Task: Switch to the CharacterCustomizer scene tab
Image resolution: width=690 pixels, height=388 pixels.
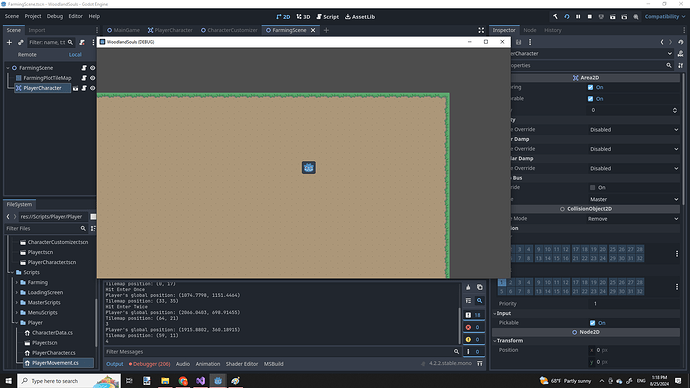Action: pyautogui.click(x=229, y=30)
